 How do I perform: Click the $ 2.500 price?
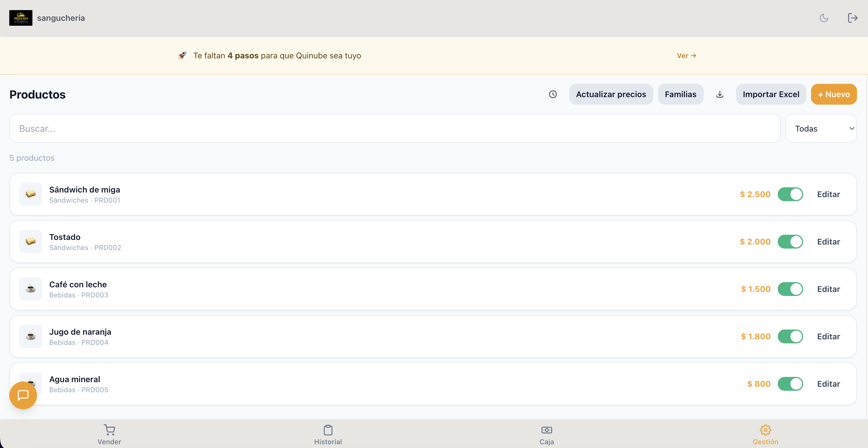(755, 194)
